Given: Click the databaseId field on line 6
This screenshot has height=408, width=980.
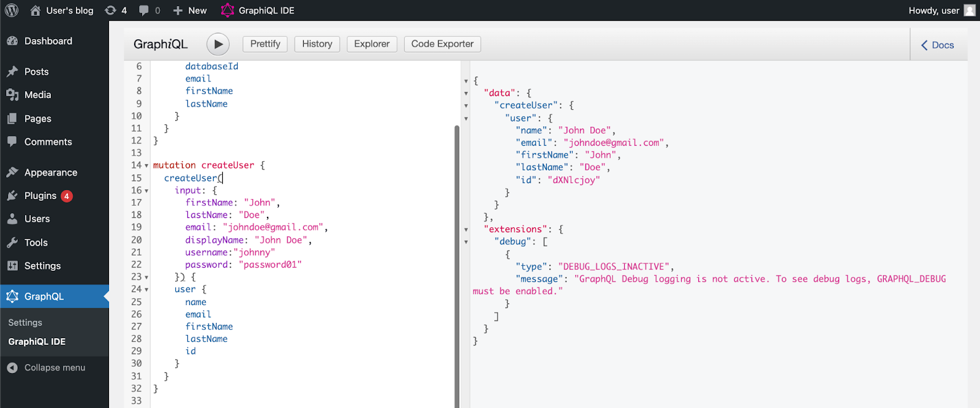Looking at the screenshot, I should click(212, 66).
